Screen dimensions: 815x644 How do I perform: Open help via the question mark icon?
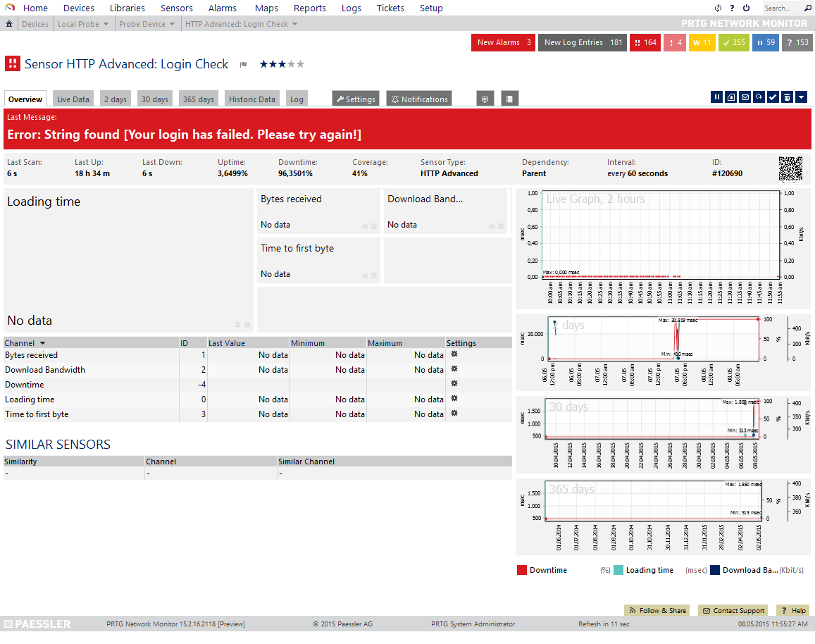coord(732,8)
